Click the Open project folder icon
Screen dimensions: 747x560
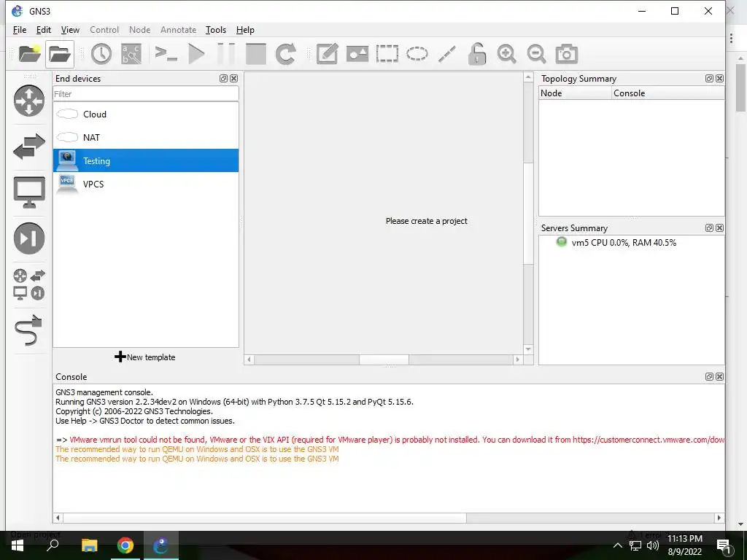point(60,54)
